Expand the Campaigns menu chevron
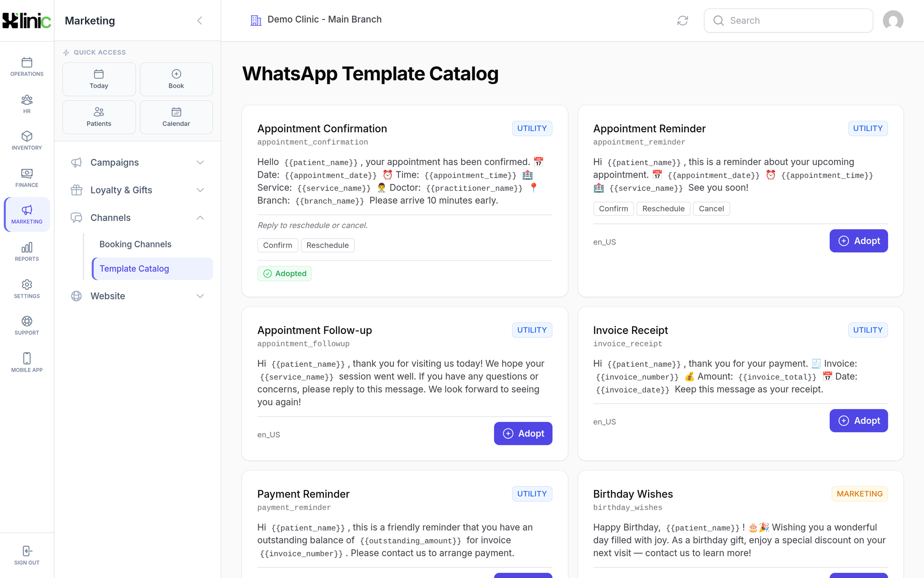Screen dimensions: 924x578 coord(200,162)
